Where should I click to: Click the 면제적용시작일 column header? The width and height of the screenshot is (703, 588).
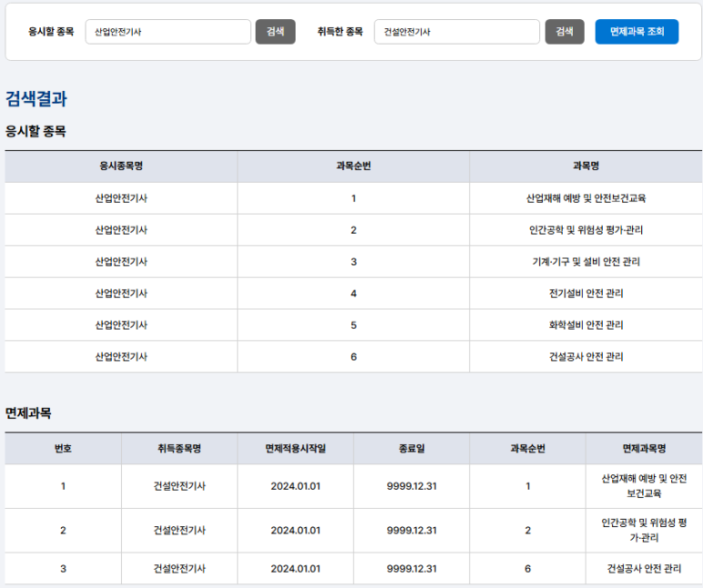(x=296, y=448)
